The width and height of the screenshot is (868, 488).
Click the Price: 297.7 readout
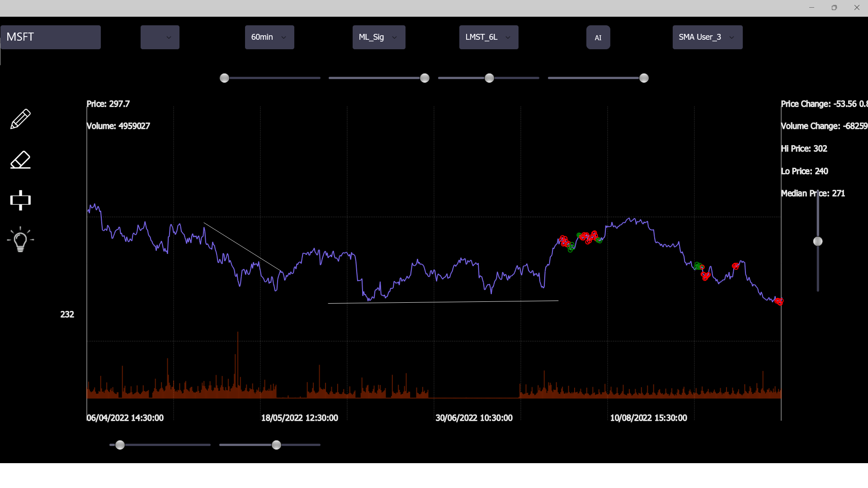(108, 104)
